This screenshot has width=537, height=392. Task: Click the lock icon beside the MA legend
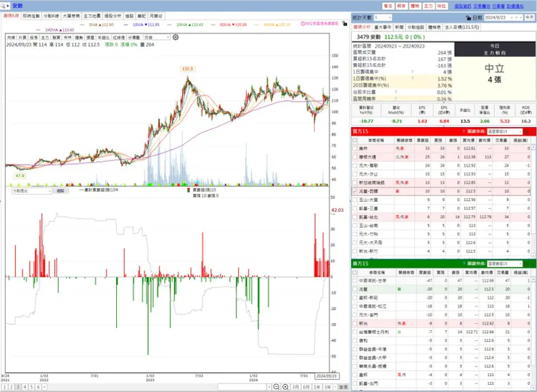click(345, 24)
